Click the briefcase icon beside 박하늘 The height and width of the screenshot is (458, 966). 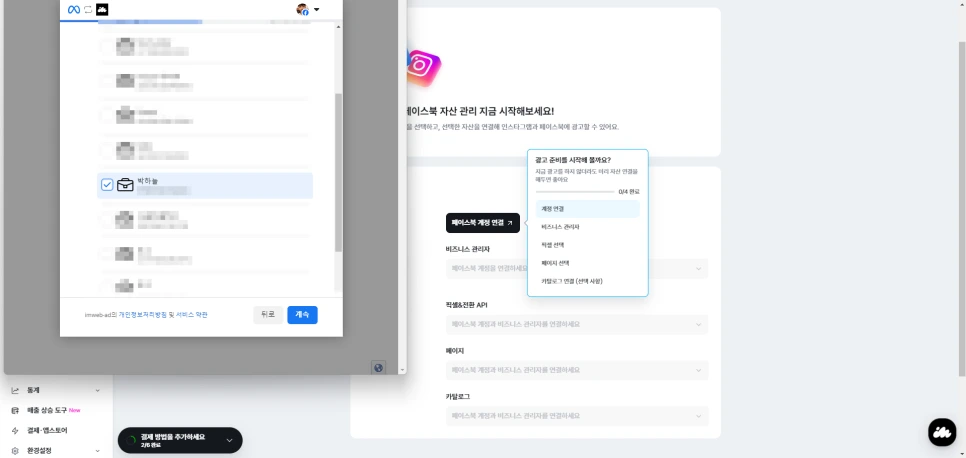click(x=125, y=184)
